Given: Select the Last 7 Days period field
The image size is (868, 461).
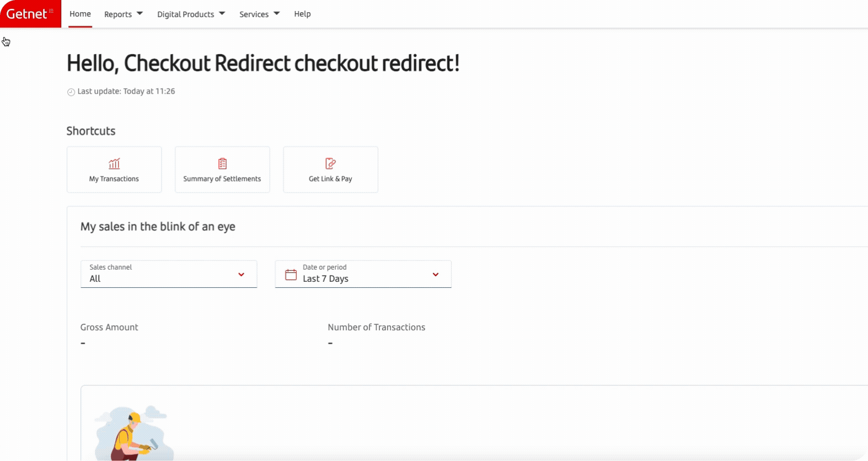Looking at the screenshot, I should point(363,274).
